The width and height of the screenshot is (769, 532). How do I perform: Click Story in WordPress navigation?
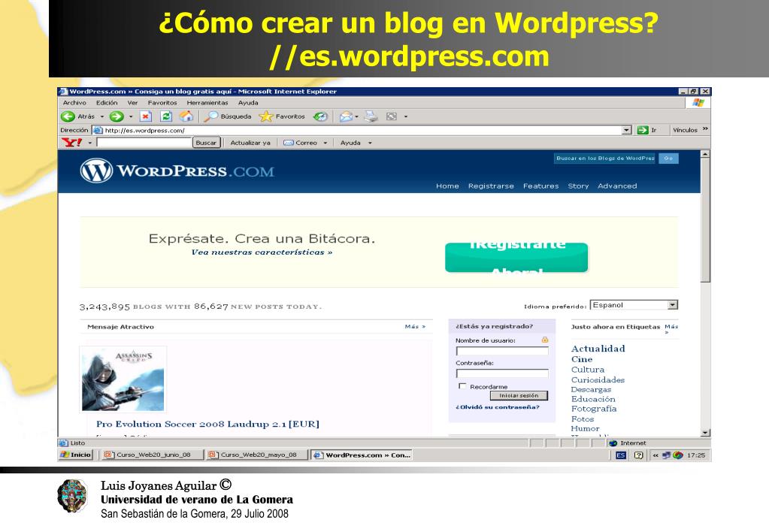point(578,186)
